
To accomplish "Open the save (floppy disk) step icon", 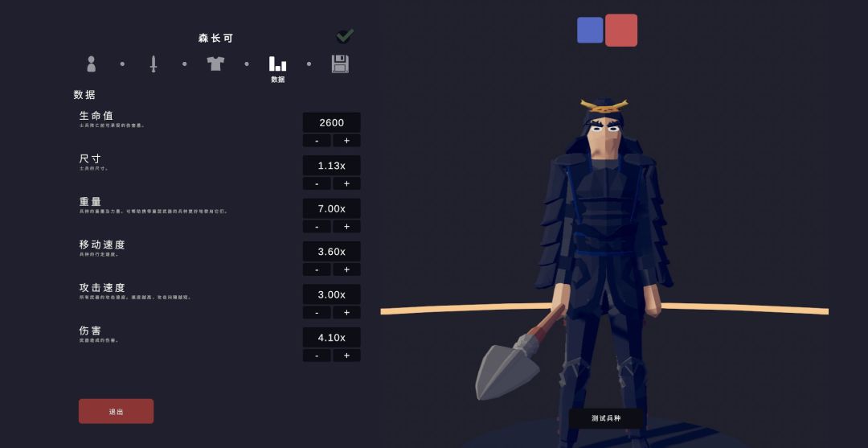I will [340, 64].
